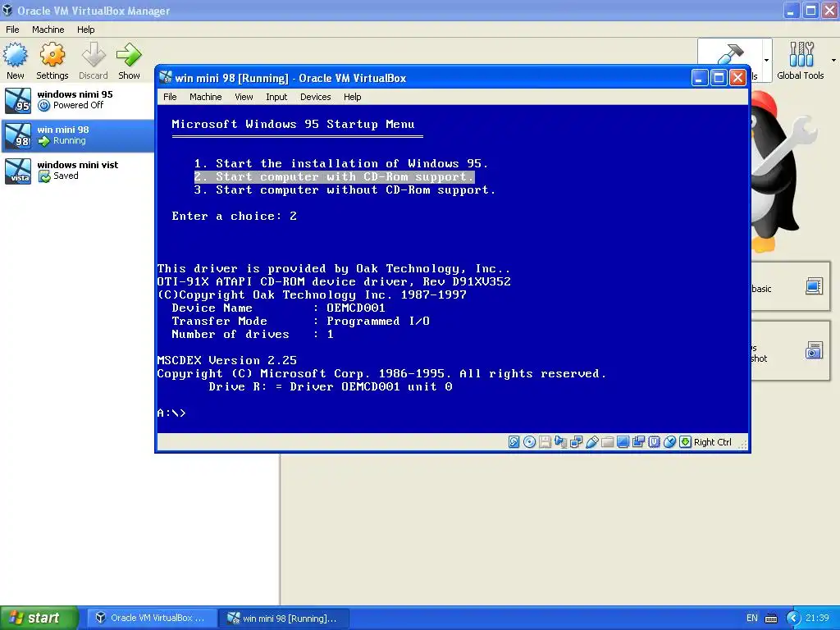Viewport: 840px width, 630px height.
Task: Click the EN language indicator in tray
Action: click(x=751, y=618)
